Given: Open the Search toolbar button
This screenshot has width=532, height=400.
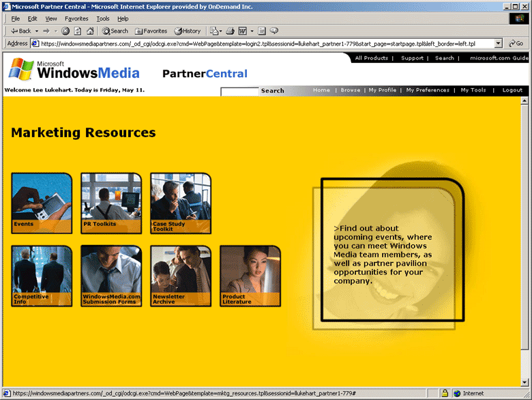Looking at the screenshot, I should pyautogui.click(x=115, y=31).
